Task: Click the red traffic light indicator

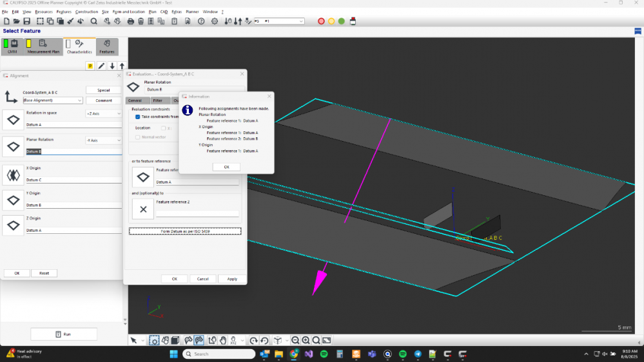Action: 321,21
